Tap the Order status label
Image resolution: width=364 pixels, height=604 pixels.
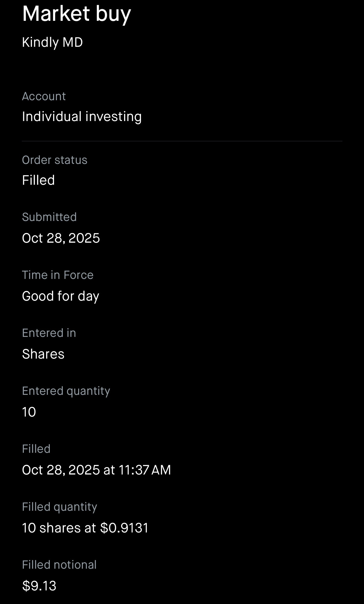pos(55,160)
